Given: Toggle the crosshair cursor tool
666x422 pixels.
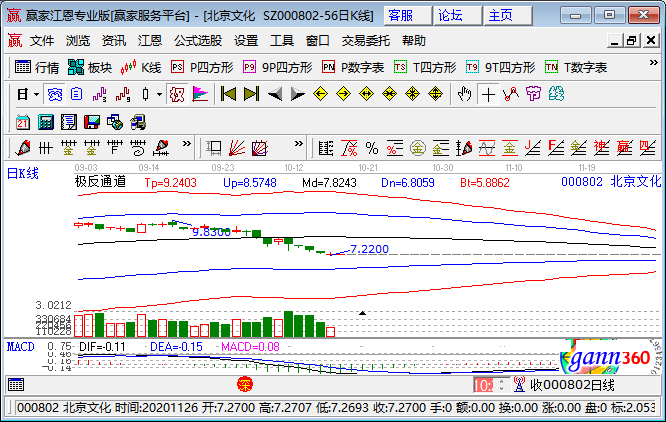Looking at the screenshot, I should (x=488, y=94).
